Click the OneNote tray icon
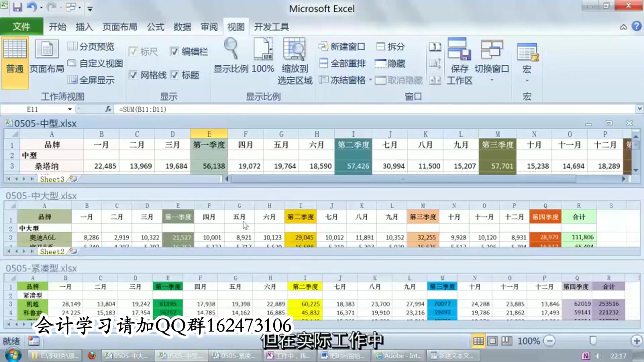The width and height of the screenshot is (644, 362). (x=586, y=356)
